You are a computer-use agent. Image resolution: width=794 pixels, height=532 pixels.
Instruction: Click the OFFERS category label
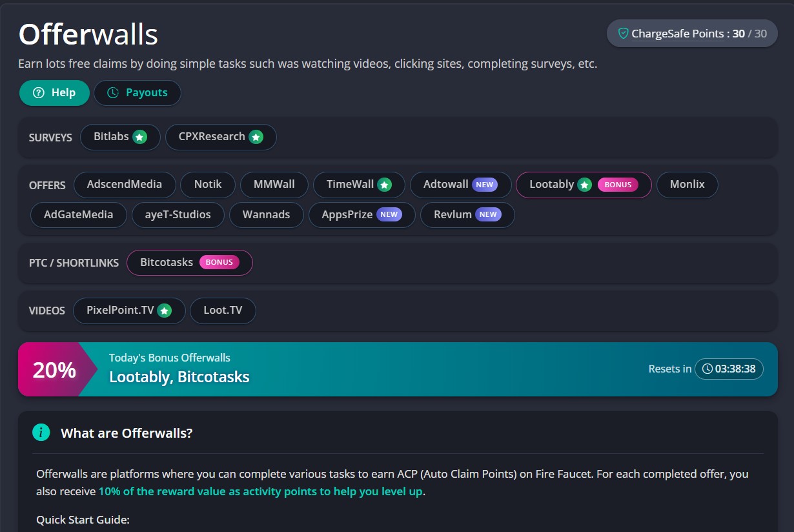tap(47, 185)
